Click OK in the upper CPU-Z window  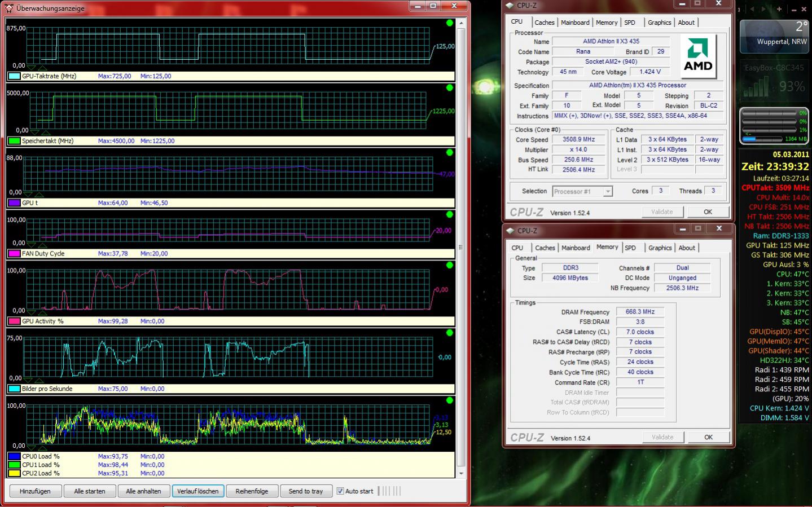pos(708,212)
